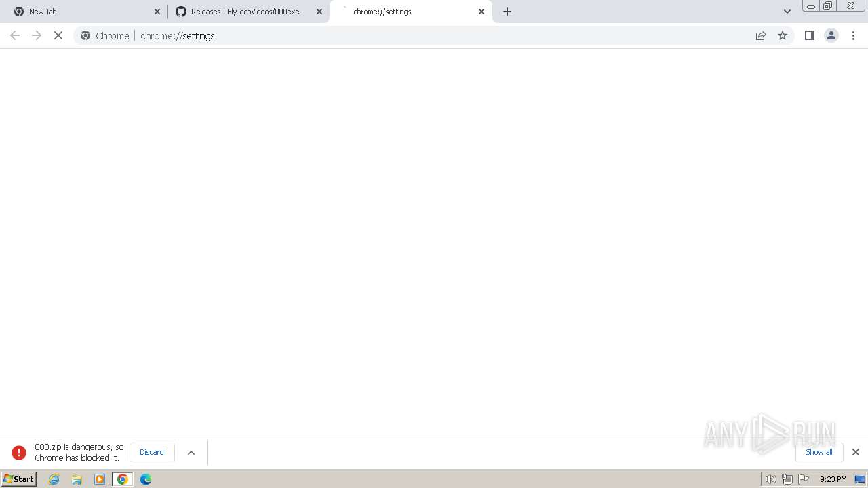Close the GitHub Releases tab

click(x=319, y=12)
